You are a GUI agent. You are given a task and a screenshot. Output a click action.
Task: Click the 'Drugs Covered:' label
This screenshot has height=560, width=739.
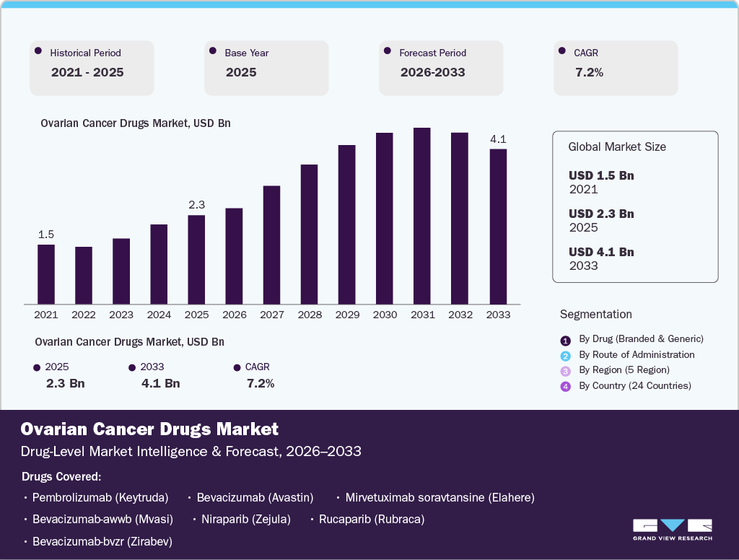tap(61, 476)
